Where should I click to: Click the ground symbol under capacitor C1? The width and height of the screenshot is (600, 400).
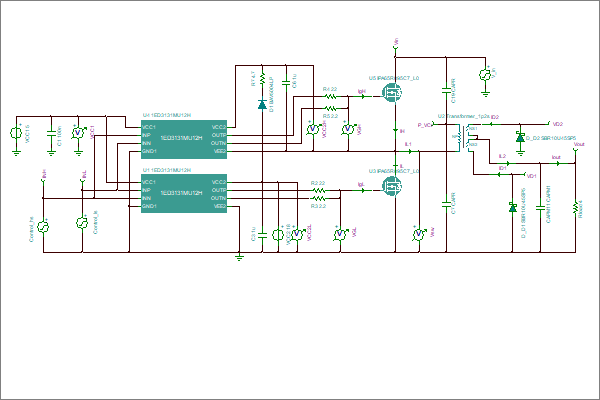click(51, 153)
